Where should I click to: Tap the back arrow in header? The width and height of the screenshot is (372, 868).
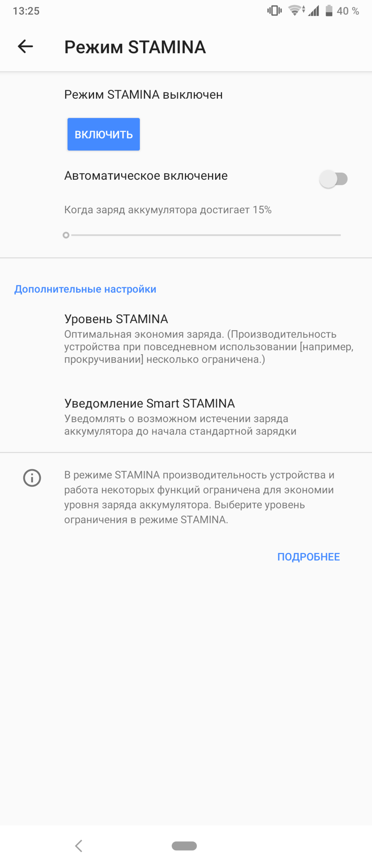point(25,46)
